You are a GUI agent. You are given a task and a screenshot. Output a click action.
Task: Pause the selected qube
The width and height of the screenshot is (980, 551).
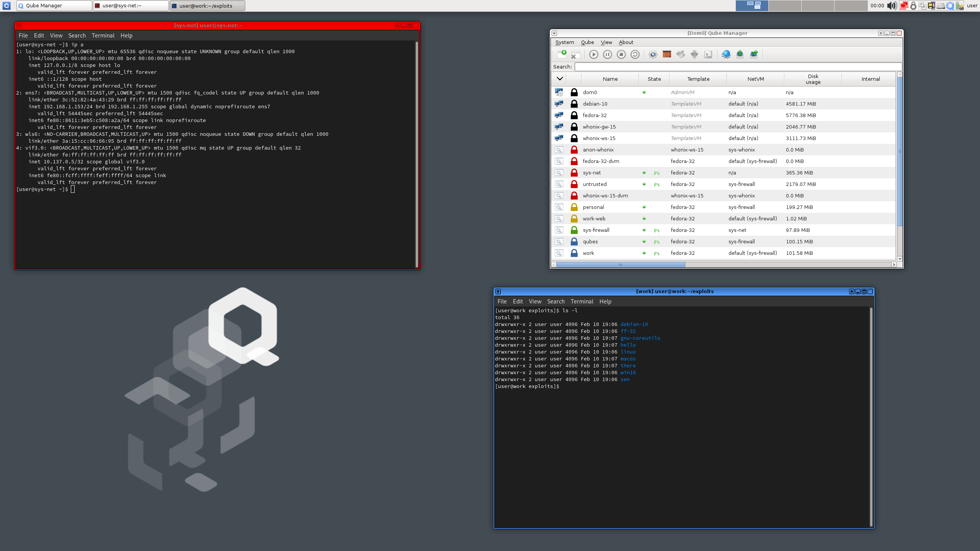[x=607, y=54]
